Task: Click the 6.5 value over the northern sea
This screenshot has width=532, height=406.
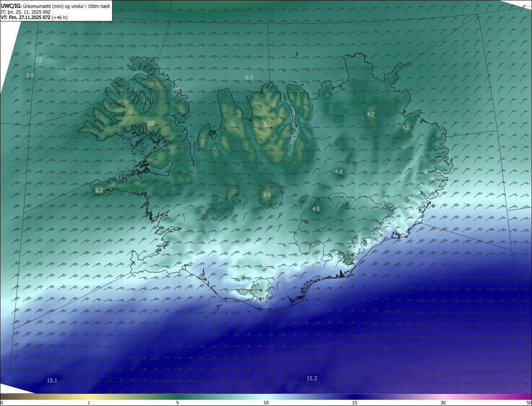Action: point(249,78)
